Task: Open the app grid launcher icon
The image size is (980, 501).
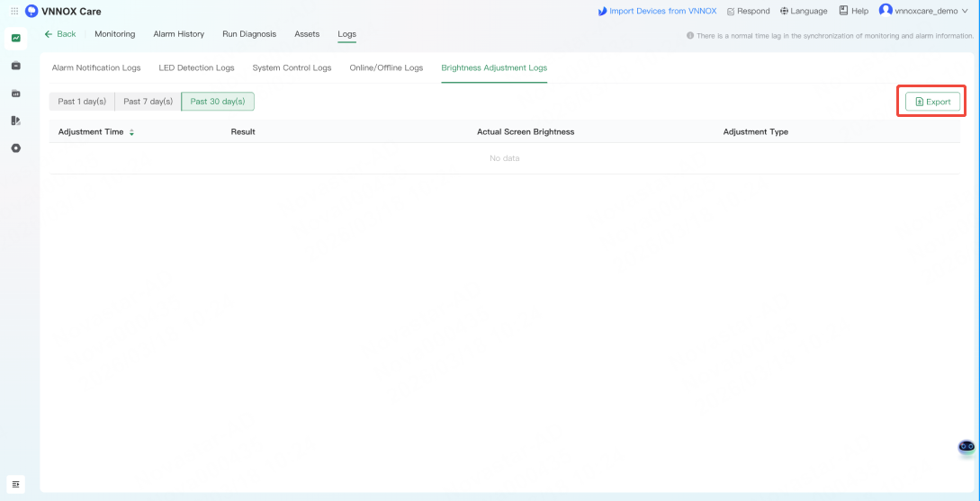Action: [x=14, y=11]
